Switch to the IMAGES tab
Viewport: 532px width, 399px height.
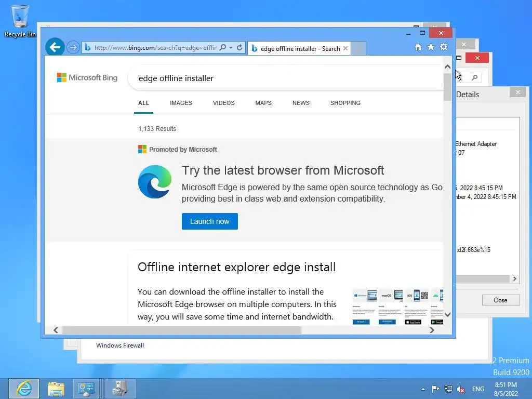tap(181, 103)
